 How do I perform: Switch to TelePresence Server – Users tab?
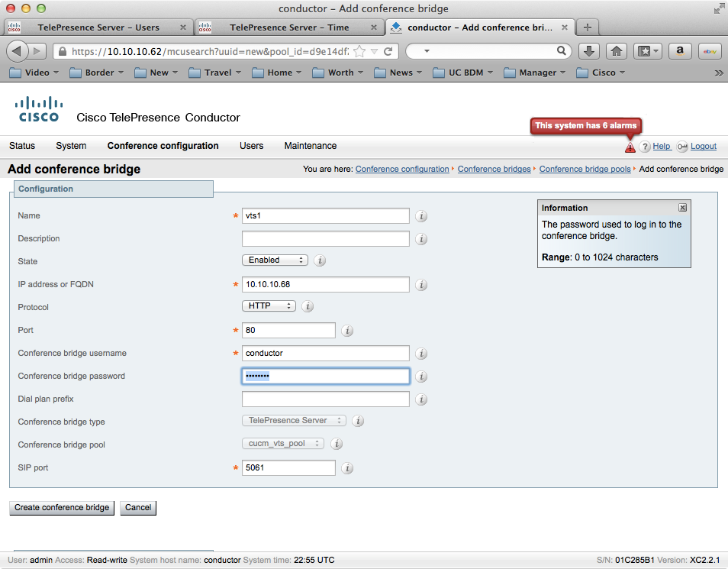click(98, 27)
